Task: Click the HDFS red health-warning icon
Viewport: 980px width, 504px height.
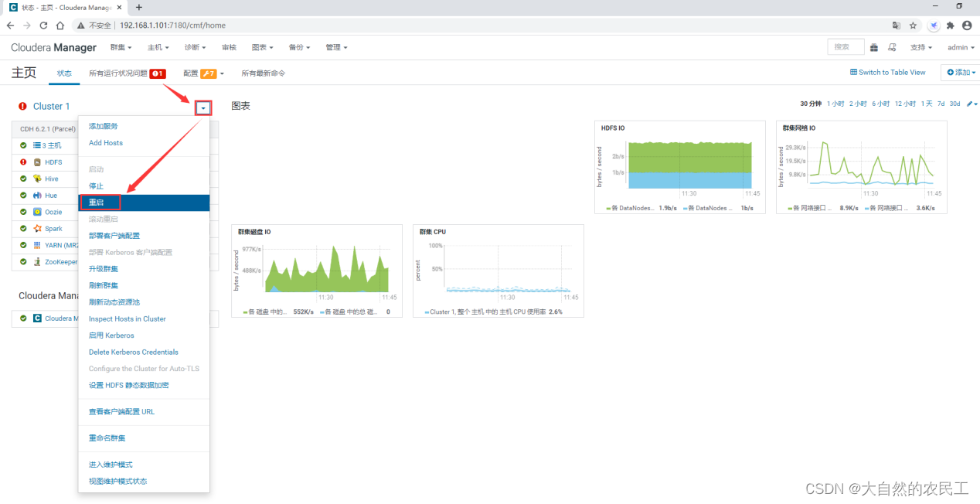Action: 23,162
